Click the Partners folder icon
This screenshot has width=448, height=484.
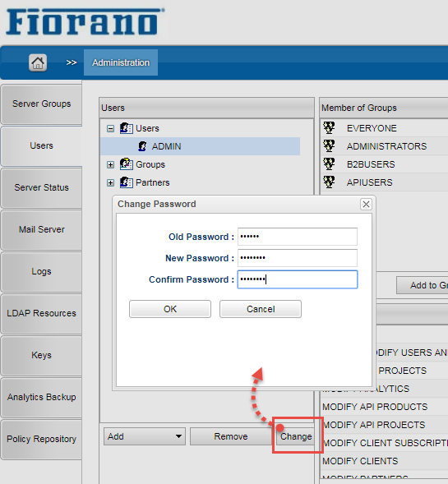127,182
